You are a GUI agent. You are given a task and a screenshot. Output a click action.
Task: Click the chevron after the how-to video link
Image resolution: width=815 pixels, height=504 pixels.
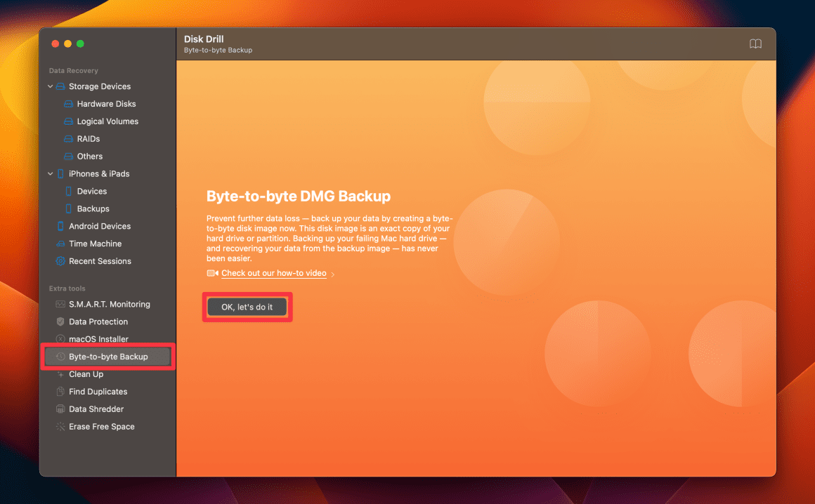click(332, 273)
